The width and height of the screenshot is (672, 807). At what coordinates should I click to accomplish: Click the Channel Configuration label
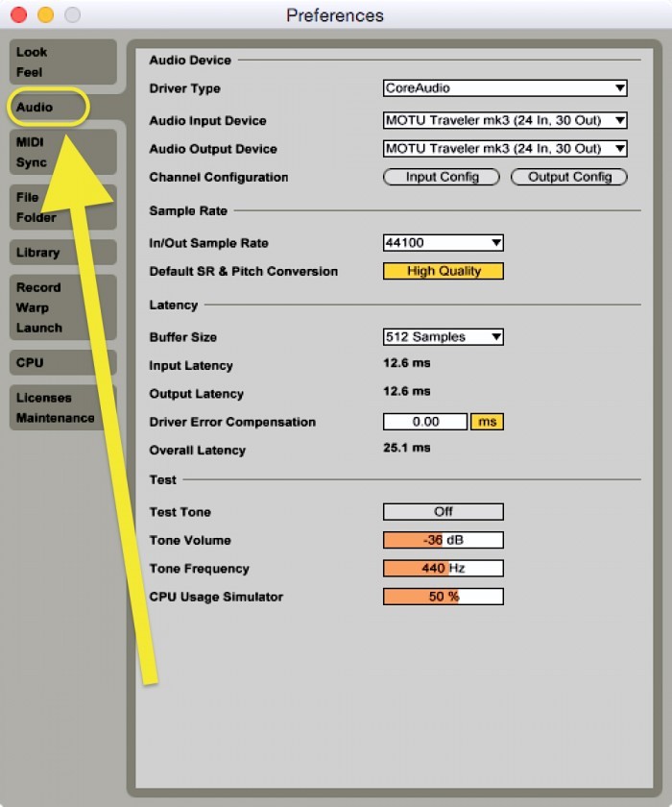(219, 177)
